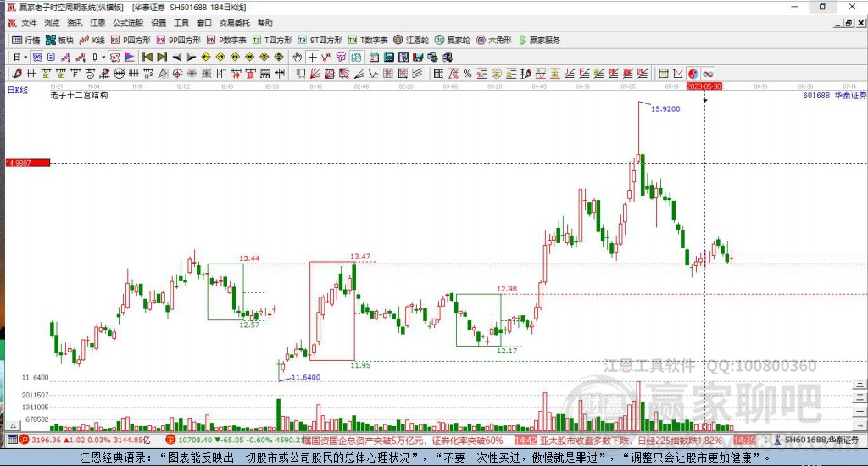Select the 2023-05-30 date marker

[x=704, y=86]
